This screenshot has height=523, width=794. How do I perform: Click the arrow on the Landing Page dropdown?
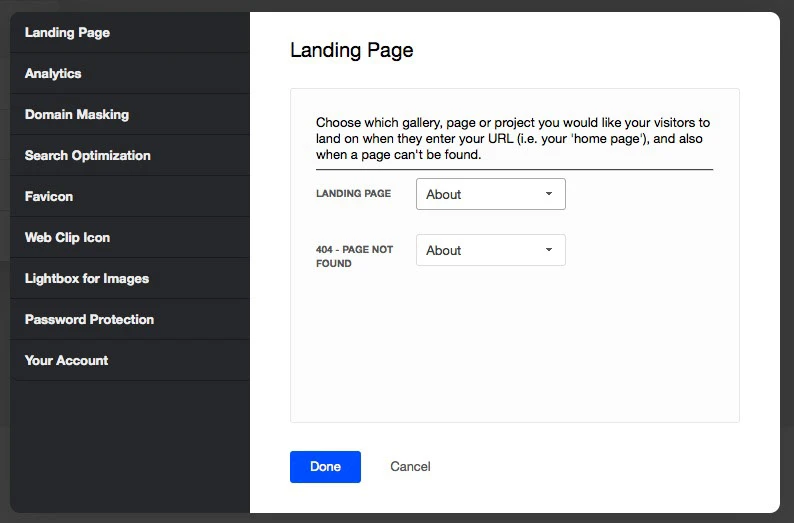coord(549,194)
